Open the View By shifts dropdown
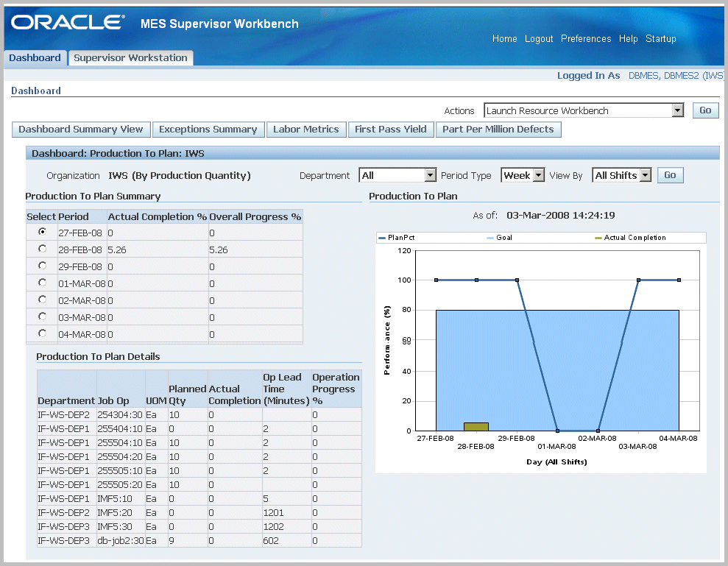This screenshot has width=728, height=566. (x=622, y=175)
